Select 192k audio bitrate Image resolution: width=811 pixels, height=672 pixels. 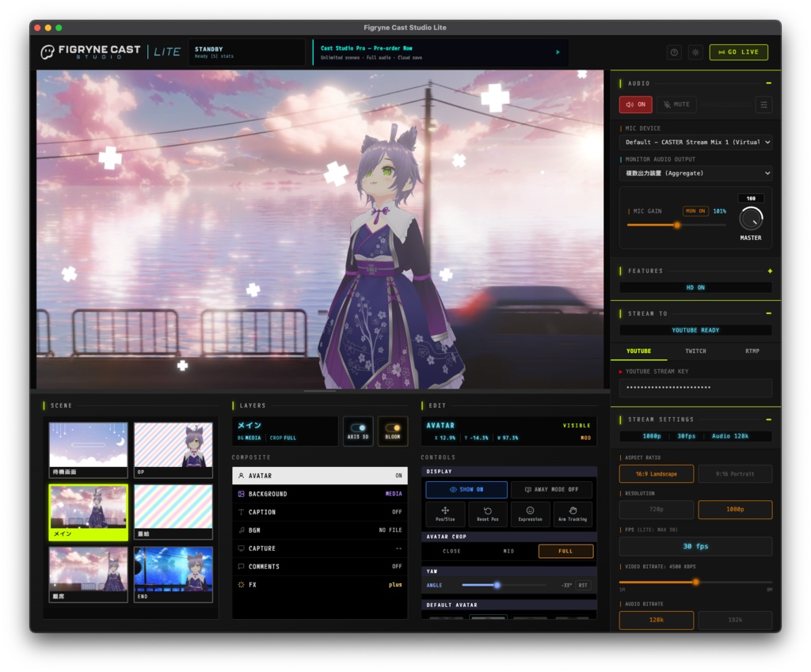(735, 620)
